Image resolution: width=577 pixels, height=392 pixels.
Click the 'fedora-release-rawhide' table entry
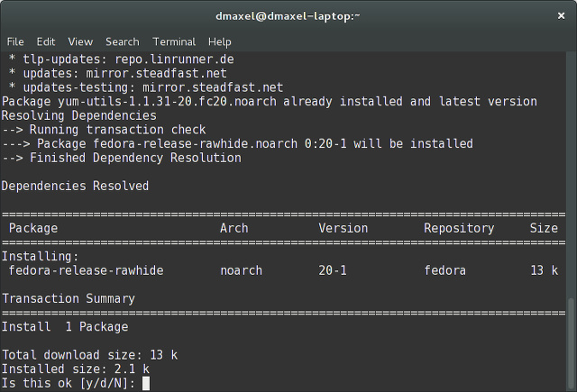click(87, 270)
